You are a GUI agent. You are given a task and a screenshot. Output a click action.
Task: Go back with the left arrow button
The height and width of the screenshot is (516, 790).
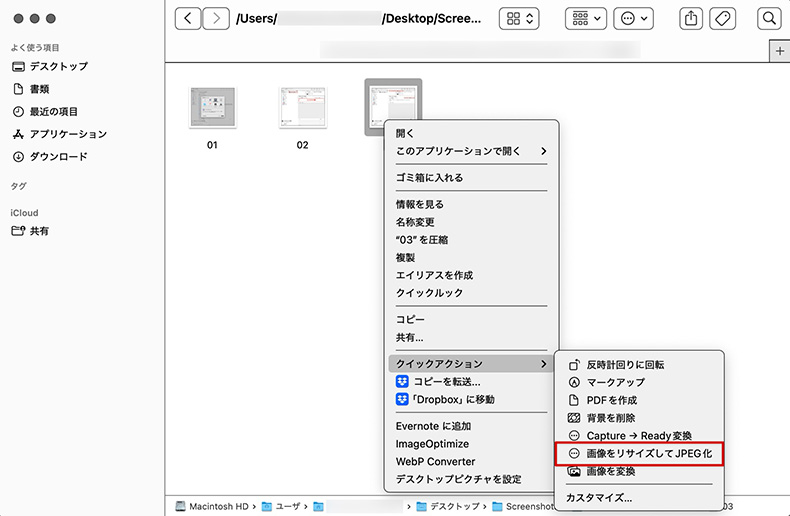[x=187, y=19]
